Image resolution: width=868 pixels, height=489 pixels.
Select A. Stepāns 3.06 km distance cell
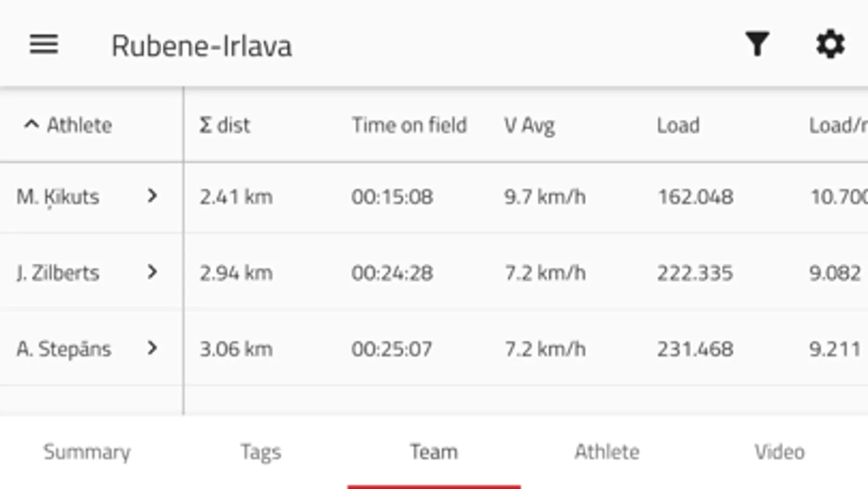pyautogui.click(x=236, y=349)
